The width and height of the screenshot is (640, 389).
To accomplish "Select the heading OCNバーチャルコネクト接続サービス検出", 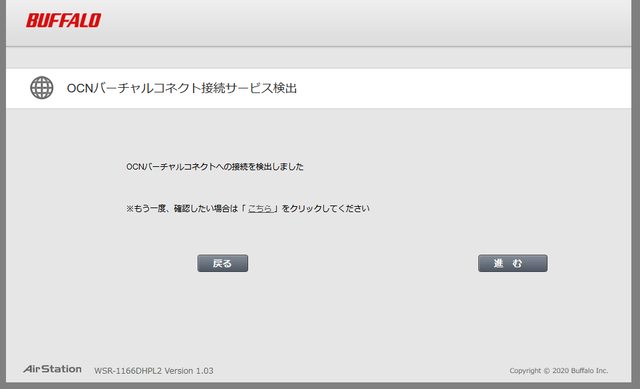I will click(x=182, y=88).
